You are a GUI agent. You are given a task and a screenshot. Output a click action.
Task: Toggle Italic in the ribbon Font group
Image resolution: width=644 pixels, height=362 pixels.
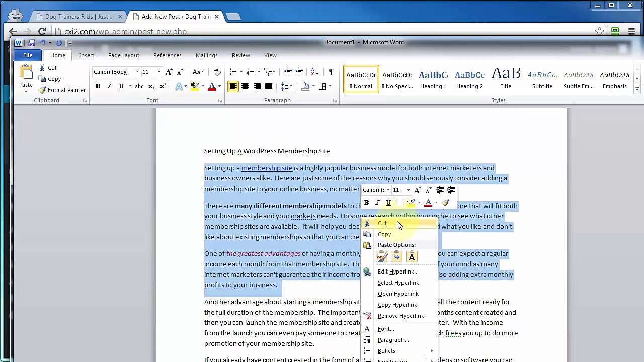click(x=109, y=86)
